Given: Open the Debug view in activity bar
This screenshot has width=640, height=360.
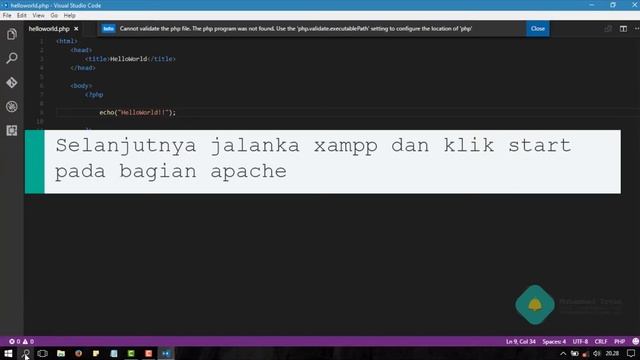Looking at the screenshot, I should 12,107.
